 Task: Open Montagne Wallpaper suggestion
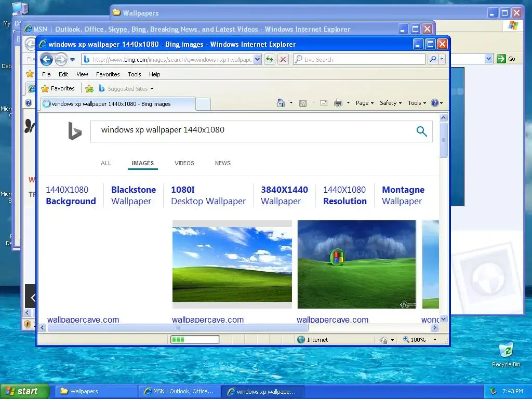[x=403, y=195]
